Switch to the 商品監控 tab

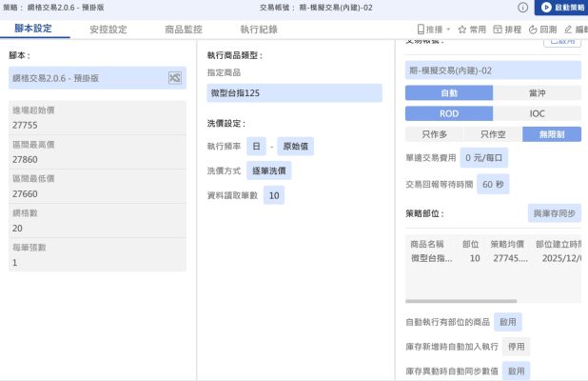(184, 30)
